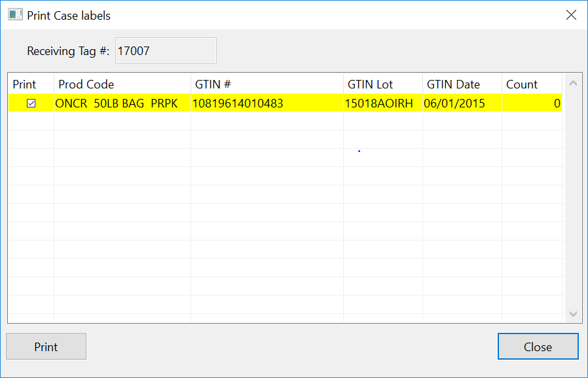Click the GTIN # column header

(x=213, y=85)
